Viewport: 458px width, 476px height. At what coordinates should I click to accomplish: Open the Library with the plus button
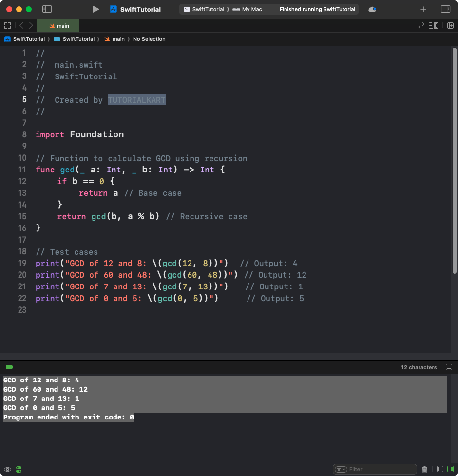point(423,9)
